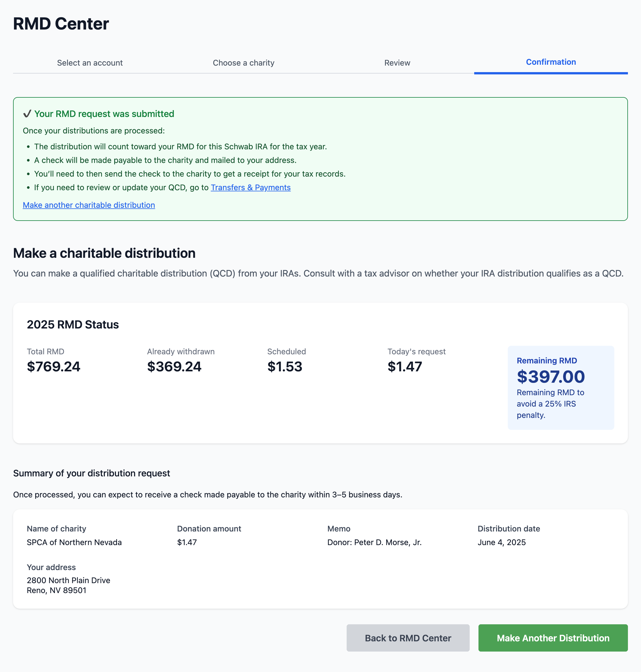
Task: Click the Already withdrawn $369.24 value
Action: (x=174, y=367)
